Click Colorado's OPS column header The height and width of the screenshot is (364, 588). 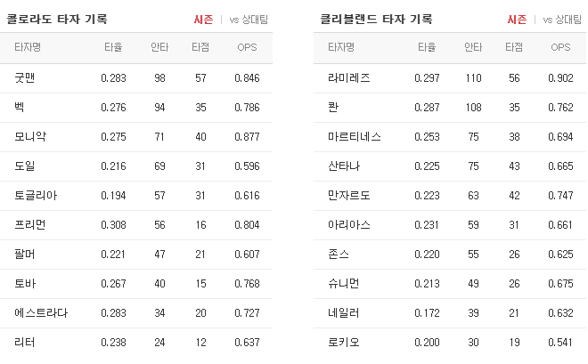tap(247, 47)
